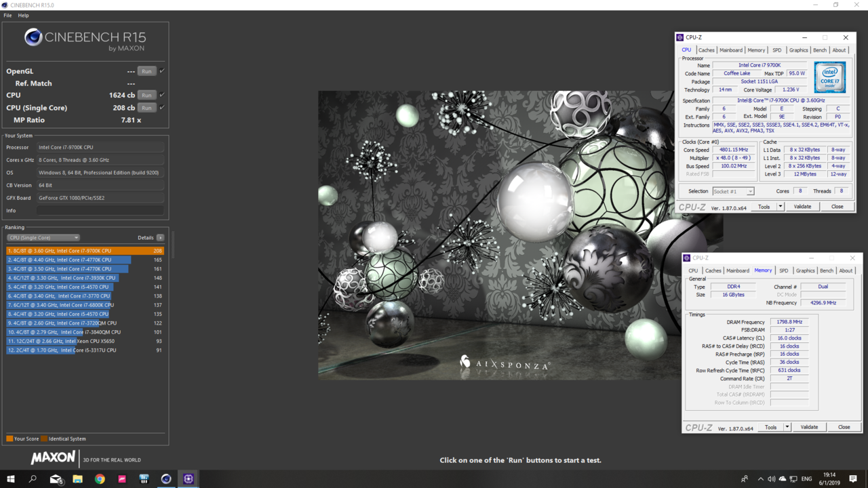Image resolution: width=868 pixels, height=488 pixels.
Task: Select ranking entry 12C/24T Xeon CPU X5650
Action: click(x=85, y=341)
